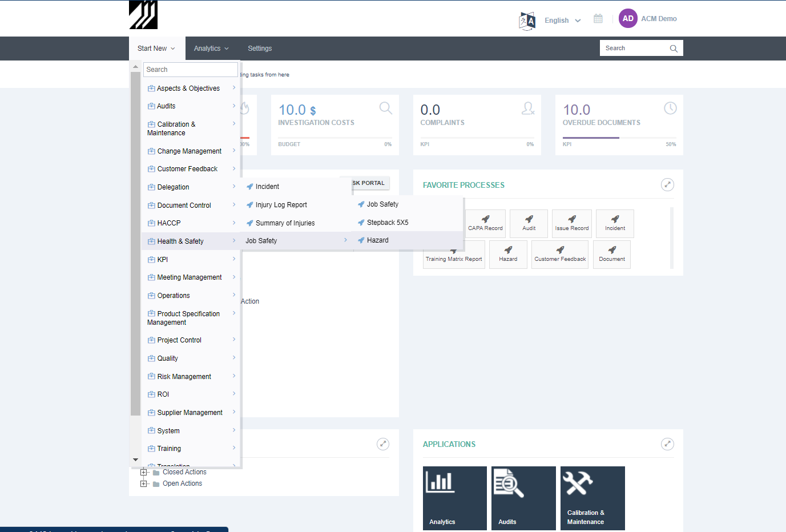Open the Supplier Management category
Viewport: 786px width, 532px height.
(x=191, y=413)
